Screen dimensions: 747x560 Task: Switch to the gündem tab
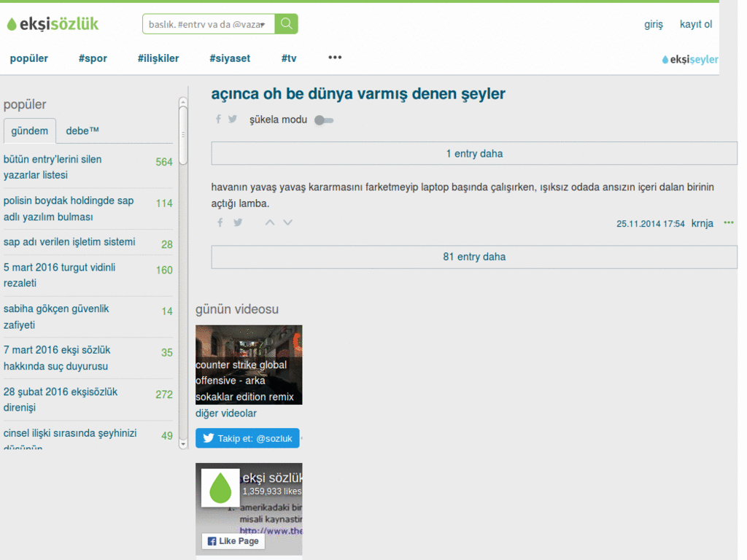29,131
